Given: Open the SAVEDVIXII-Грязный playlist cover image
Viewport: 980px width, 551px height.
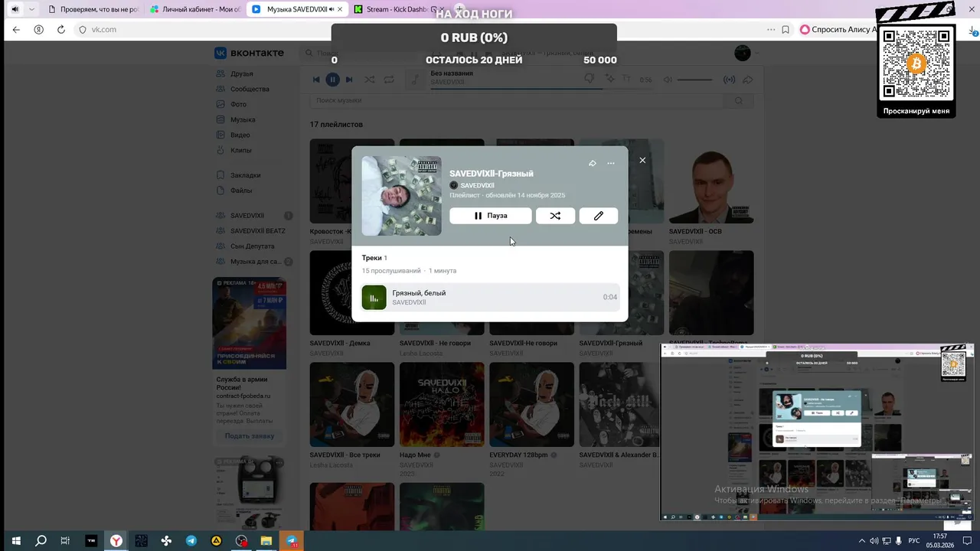Looking at the screenshot, I should pos(401,196).
